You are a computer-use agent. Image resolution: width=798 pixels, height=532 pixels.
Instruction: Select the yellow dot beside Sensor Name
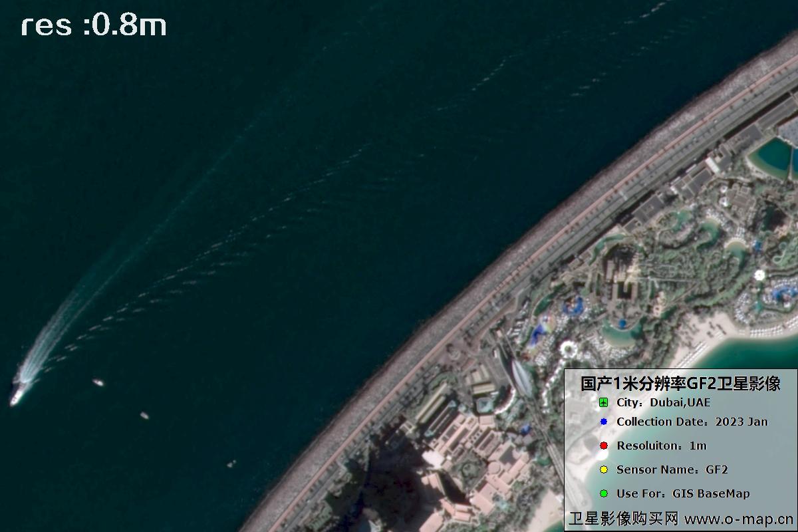[x=603, y=469]
